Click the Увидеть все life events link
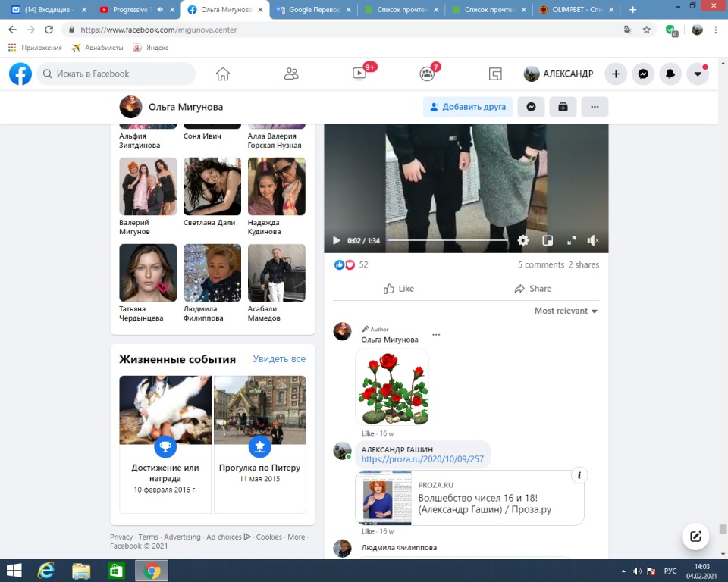Image resolution: width=728 pixels, height=582 pixels. tap(279, 358)
